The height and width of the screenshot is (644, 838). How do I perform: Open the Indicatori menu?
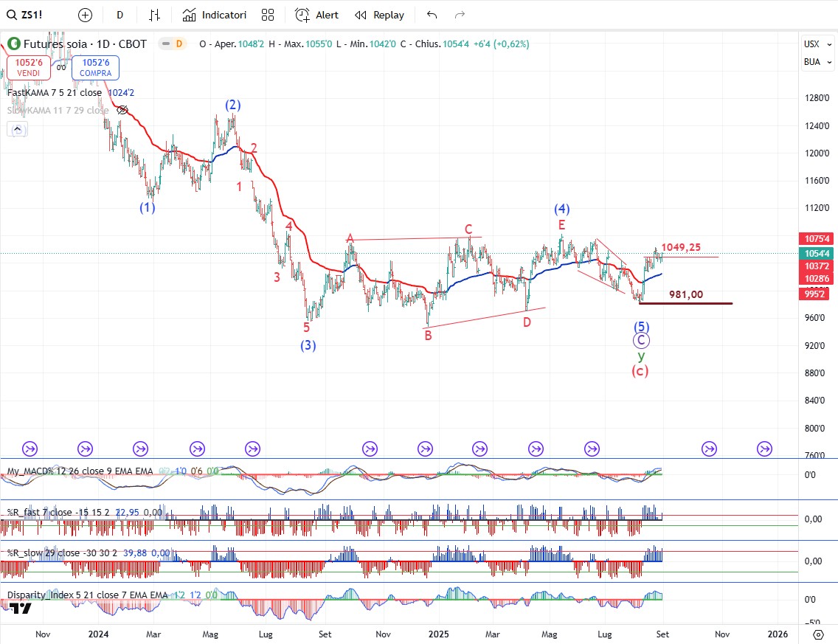pos(215,15)
